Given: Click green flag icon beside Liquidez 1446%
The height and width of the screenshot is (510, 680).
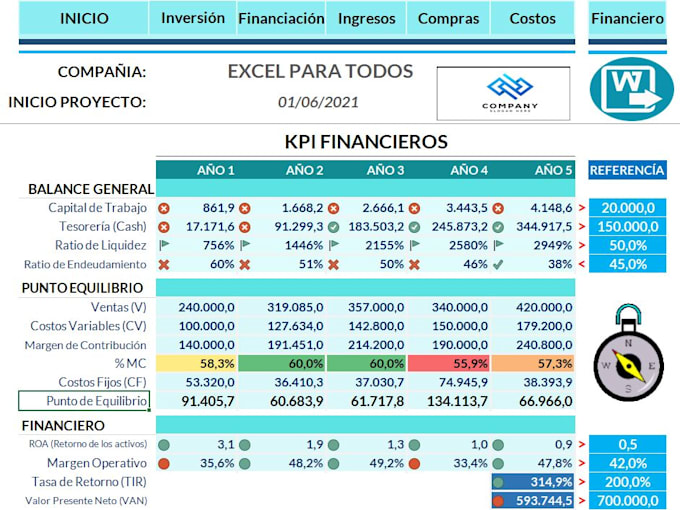Looking at the screenshot, I should 245,245.
